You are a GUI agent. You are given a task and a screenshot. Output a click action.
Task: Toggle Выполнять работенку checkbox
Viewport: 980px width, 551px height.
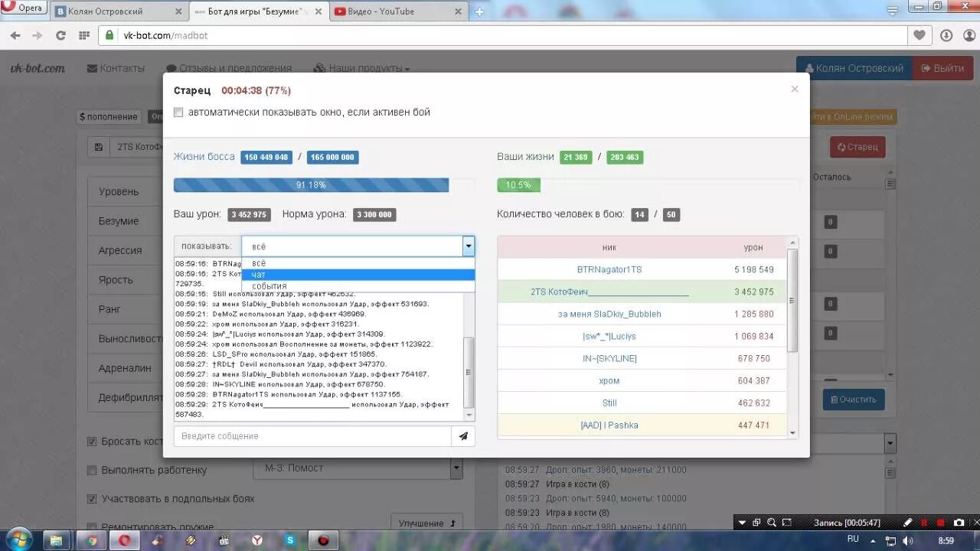[92, 471]
